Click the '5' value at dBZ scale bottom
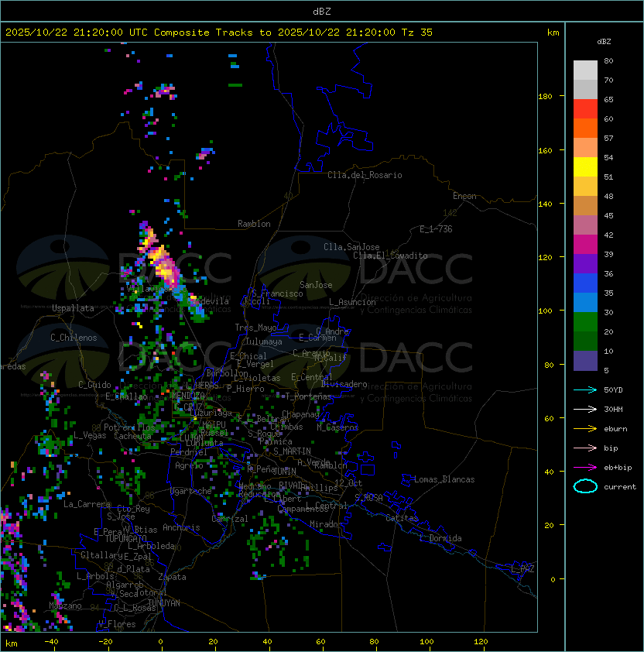 click(x=606, y=370)
